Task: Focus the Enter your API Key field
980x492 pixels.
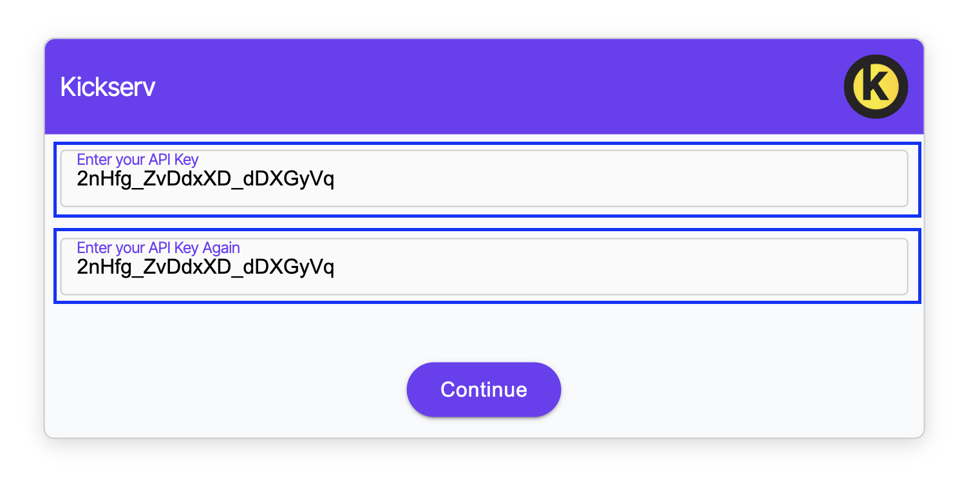Action: (x=484, y=178)
